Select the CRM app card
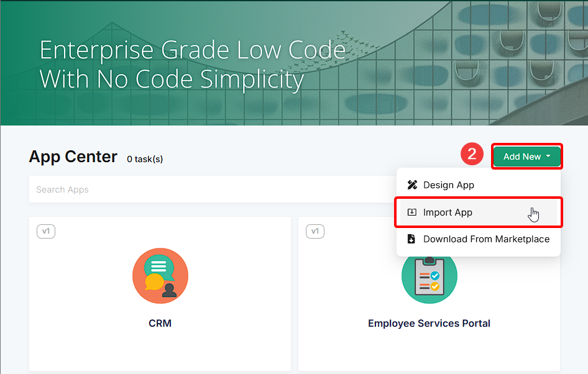This screenshot has height=374, width=588. pyautogui.click(x=160, y=294)
